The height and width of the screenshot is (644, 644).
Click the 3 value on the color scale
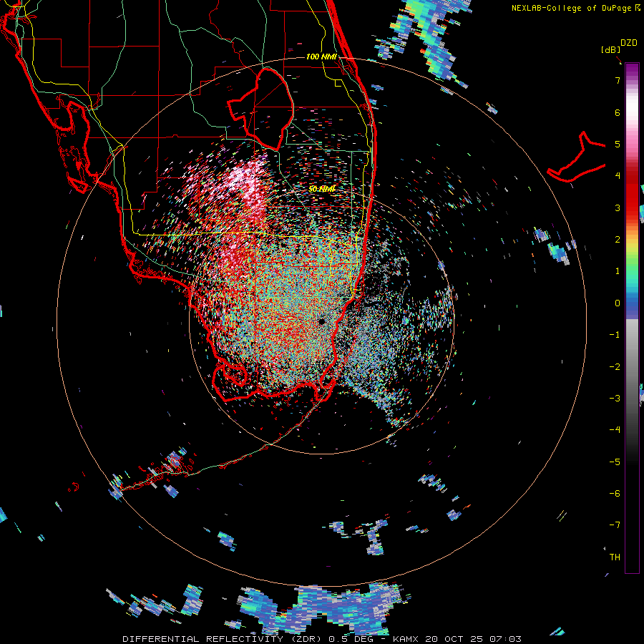[618, 208]
